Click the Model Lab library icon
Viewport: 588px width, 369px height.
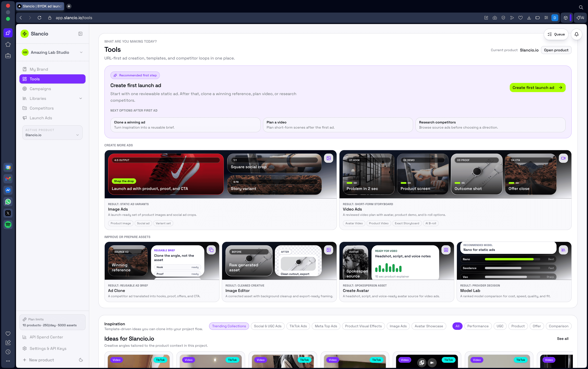click(x=563, y=250)
